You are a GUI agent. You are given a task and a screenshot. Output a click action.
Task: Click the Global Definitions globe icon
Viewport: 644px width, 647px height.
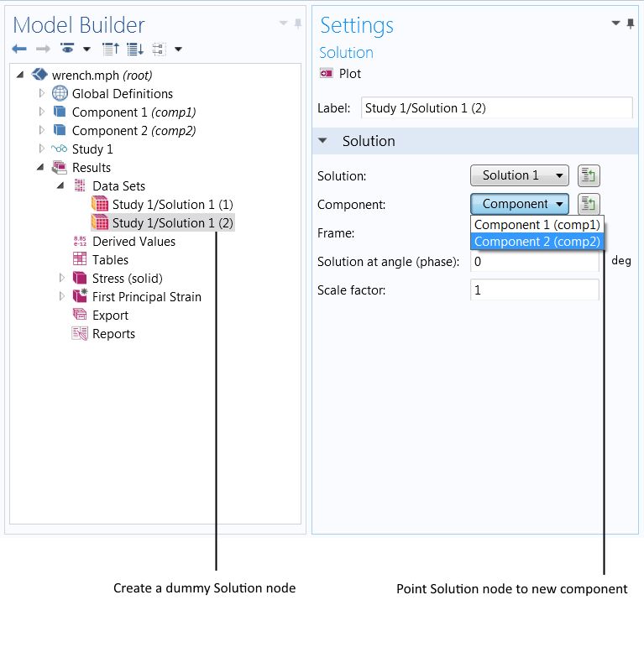pyautogui.click(x=60, y=93)
